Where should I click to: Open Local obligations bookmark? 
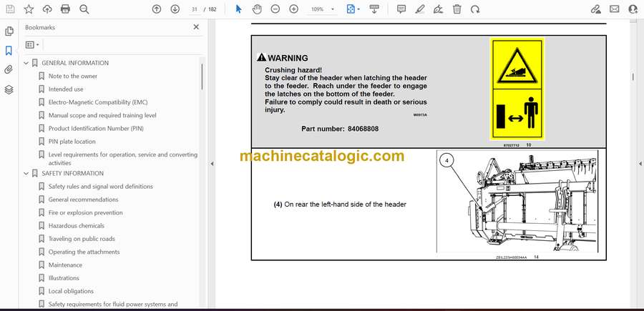(x=71, y=291)
